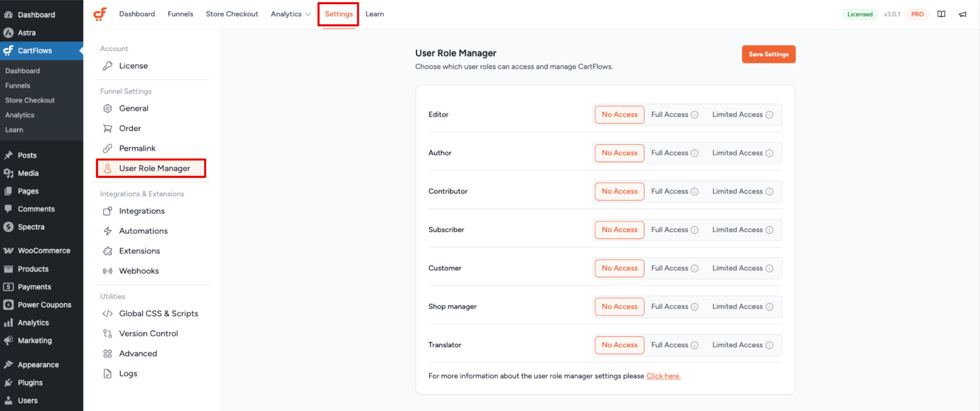Follow the Click here link
The width and height of the screenshot is (980, 411).
pyautogui.click(x=663, y=376)
